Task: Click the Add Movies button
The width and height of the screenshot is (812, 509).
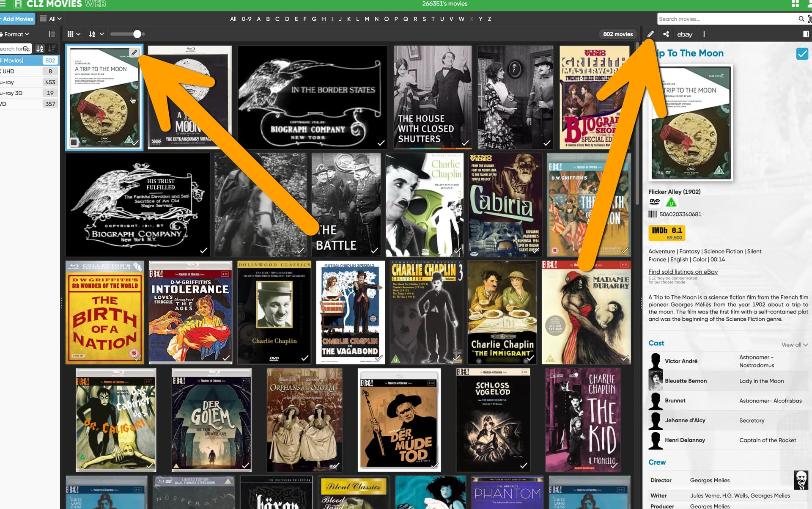Action: point(18,19)
